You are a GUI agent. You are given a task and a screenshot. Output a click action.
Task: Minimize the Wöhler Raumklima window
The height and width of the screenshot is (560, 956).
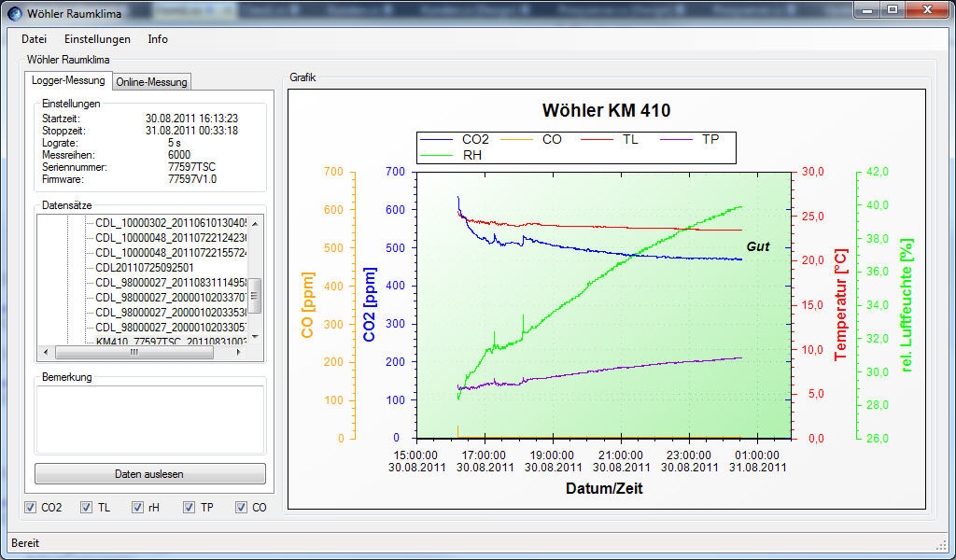[x=867, y=9]
